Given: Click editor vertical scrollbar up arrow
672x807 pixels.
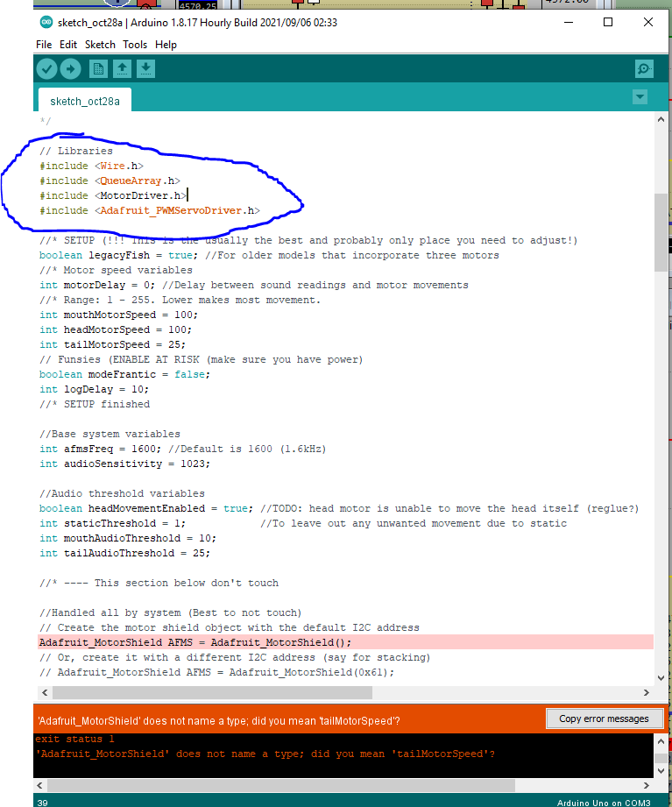Looking at the screenshot, I should pos(661,119).
